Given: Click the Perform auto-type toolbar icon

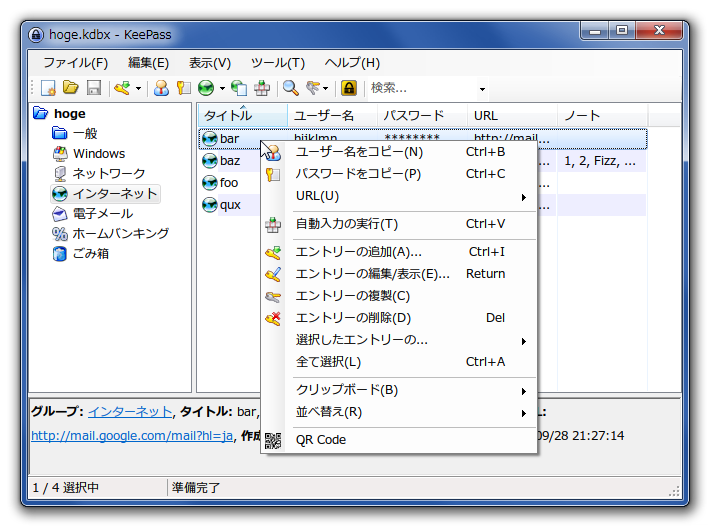Looking at the screenshot, I should point(262,88).
